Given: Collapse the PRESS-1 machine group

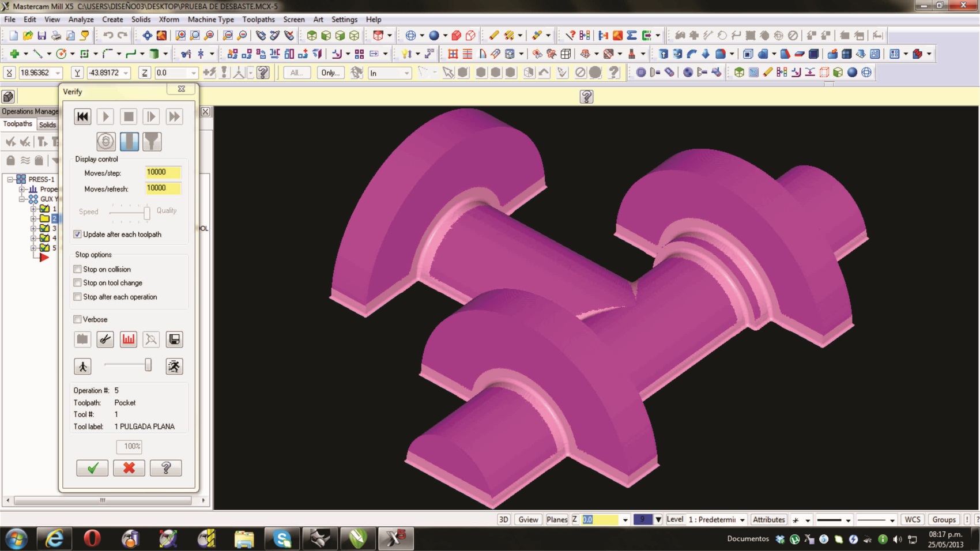Looking at the screenshot, I should 10,179.
